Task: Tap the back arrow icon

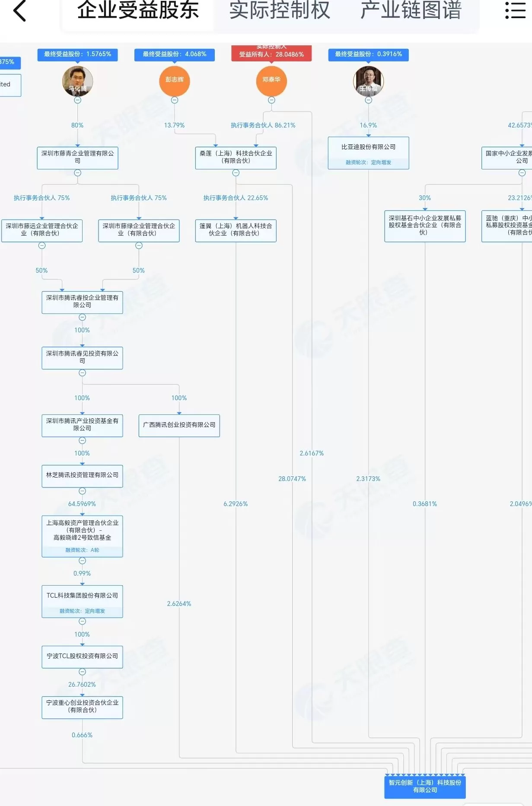Action: (20, 11)
